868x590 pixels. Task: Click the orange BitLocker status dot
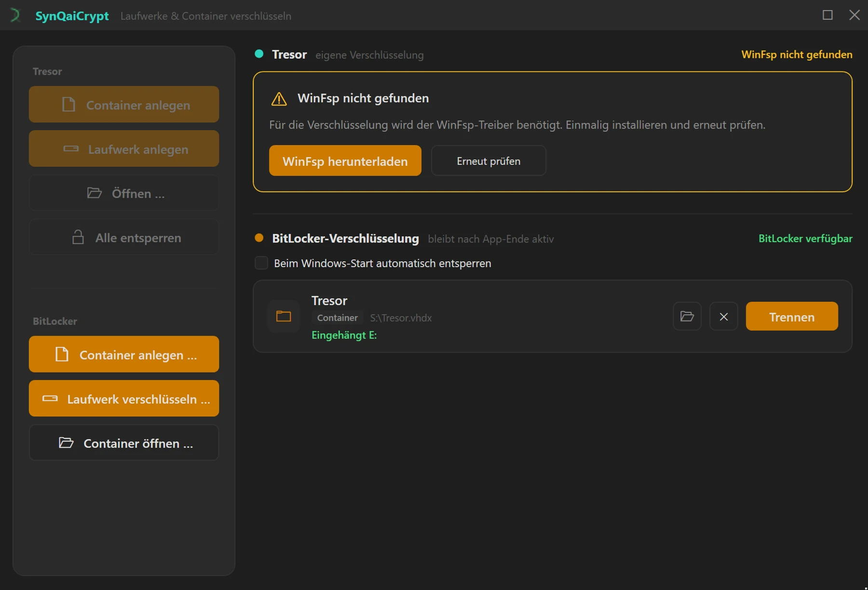point(259,238)
